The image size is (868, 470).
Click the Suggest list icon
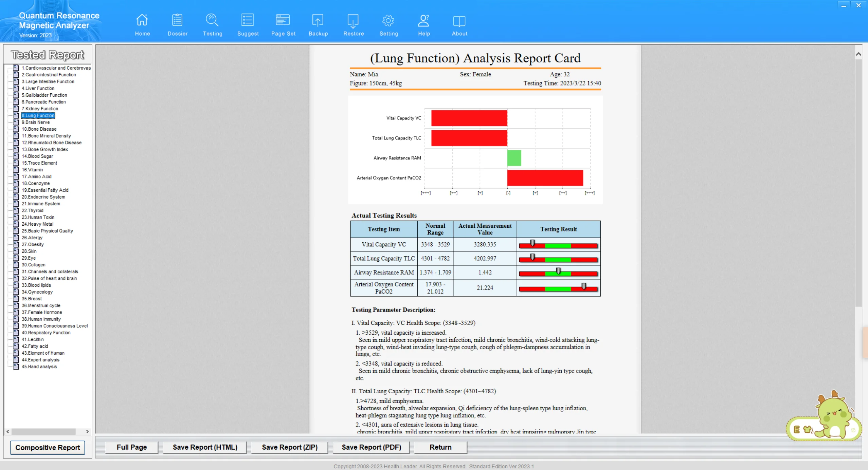click(248, 21)
